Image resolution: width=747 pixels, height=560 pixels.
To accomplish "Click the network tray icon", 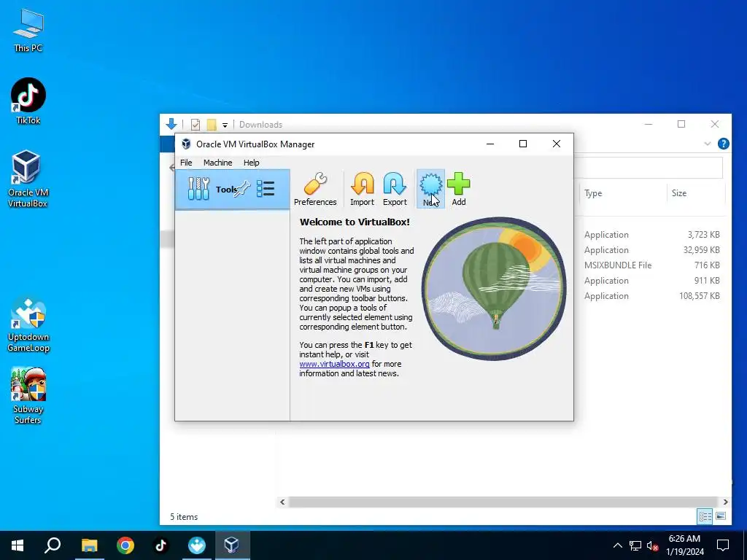I will tap(635, 545).
